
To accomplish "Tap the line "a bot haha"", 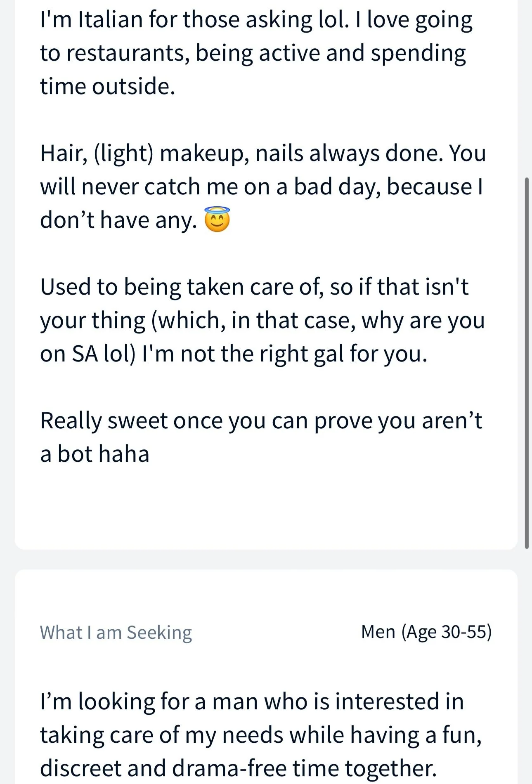I will point(95,454).
